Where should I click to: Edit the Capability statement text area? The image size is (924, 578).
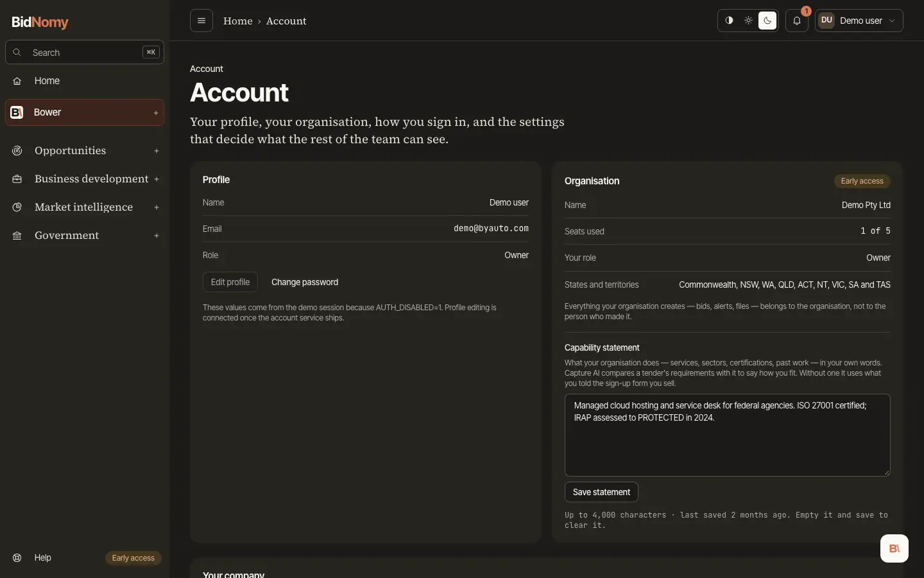click(728, 435)
